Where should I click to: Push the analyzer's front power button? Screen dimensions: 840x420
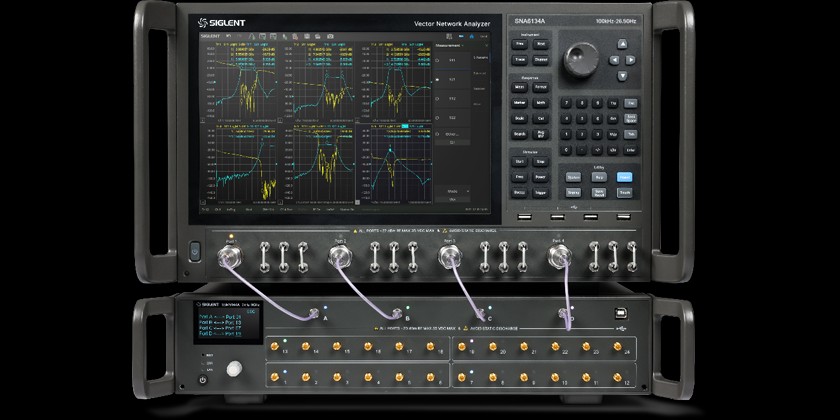pyautogui.click(x=194, y=251)
